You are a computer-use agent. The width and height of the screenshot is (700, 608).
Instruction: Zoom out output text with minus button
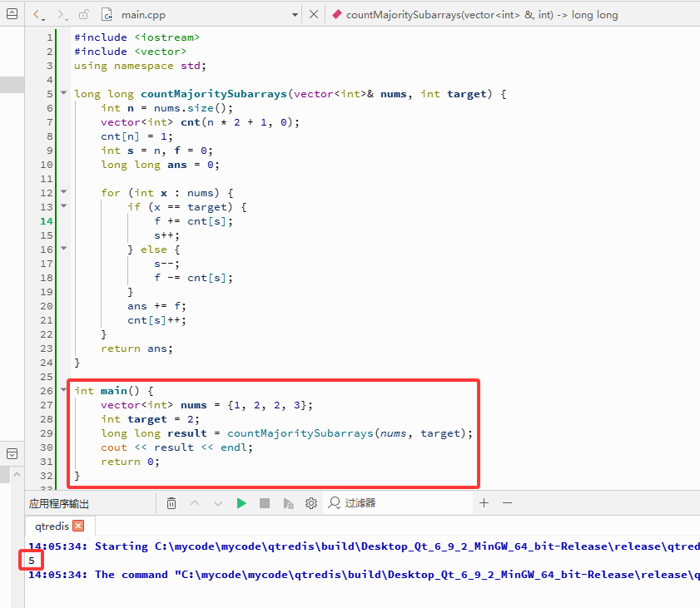coord(507,503)
